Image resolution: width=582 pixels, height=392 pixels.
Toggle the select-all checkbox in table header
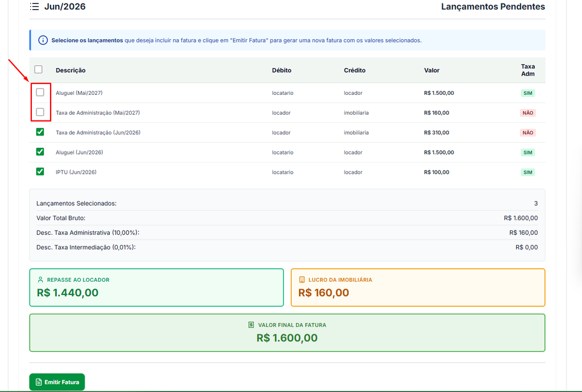click(x=38, y=69)
